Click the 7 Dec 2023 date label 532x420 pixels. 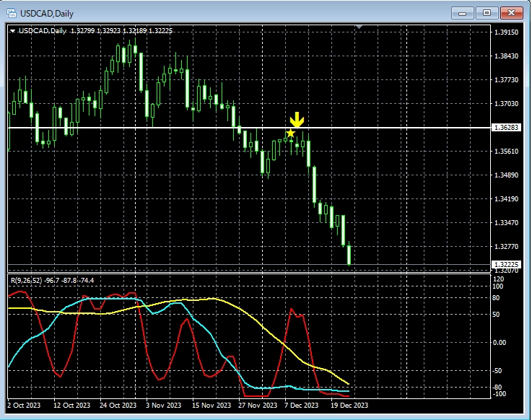click(x=301, y=406)
